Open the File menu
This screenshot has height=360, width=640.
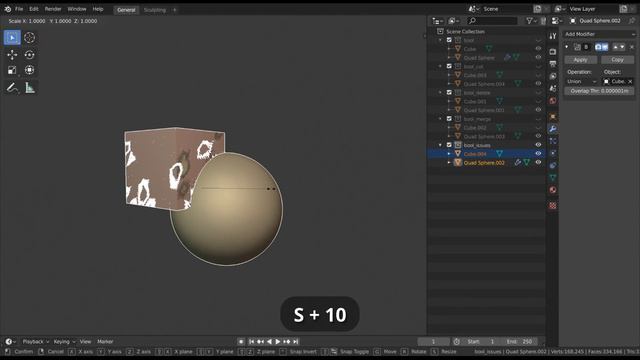tap(19, 9)
